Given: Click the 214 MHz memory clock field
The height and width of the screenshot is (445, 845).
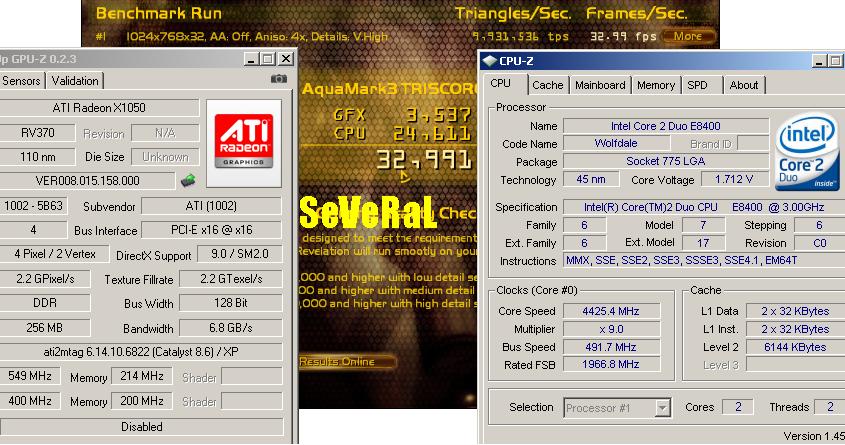Looking at the screenshot, I should (142, 376).
